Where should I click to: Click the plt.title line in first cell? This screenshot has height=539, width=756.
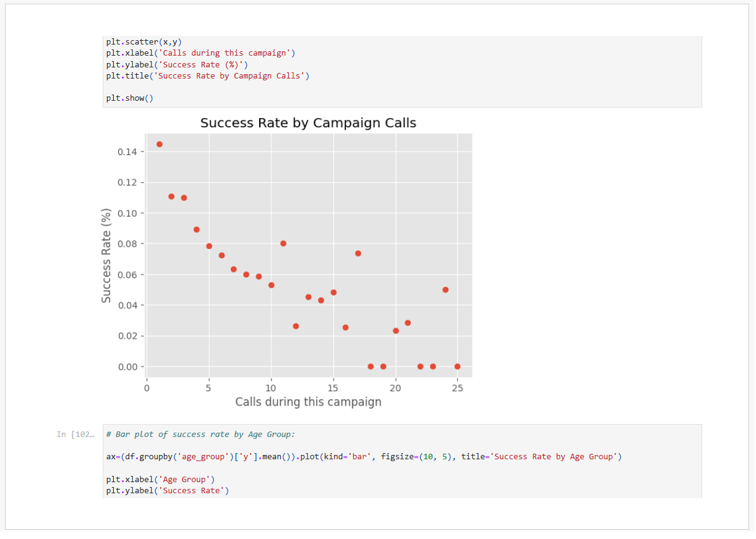[x=207, y=76]
